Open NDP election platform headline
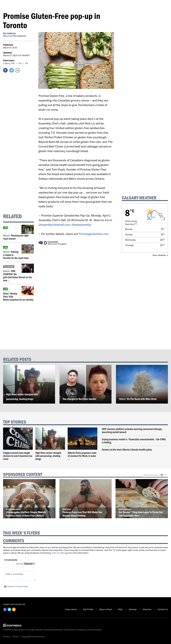 click(132, 431)
